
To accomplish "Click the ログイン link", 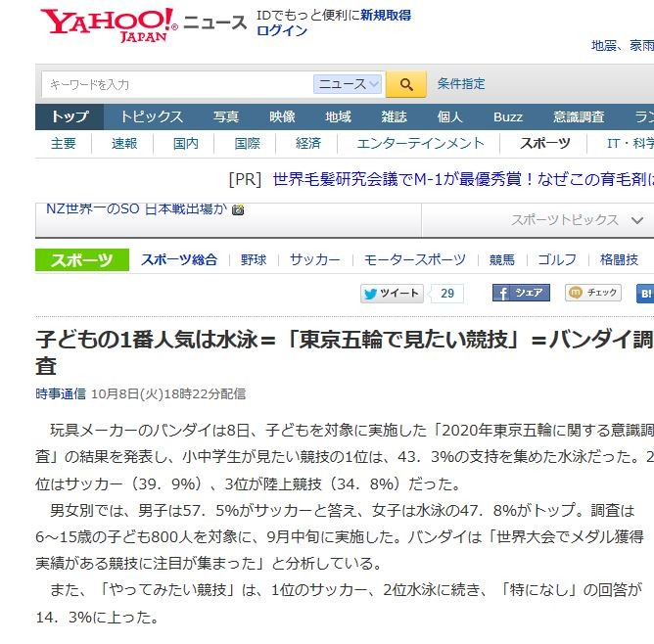I will (x=282, y=31).
